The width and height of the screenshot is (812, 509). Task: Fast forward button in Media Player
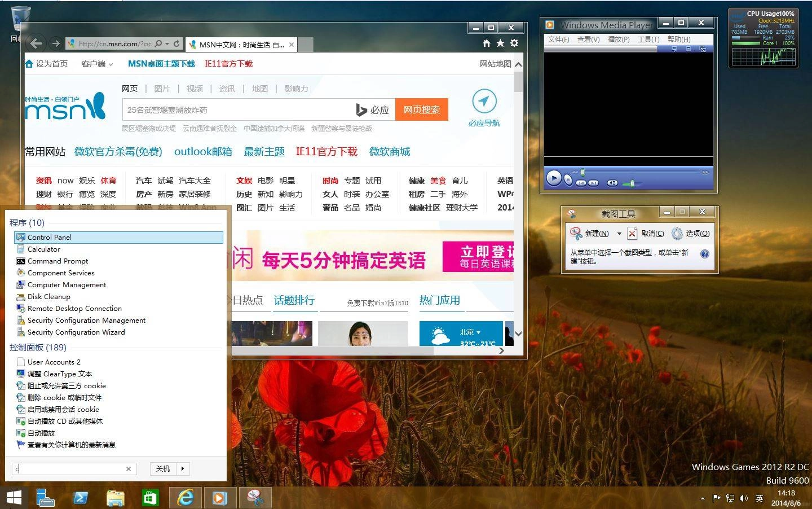coord(705,172)
